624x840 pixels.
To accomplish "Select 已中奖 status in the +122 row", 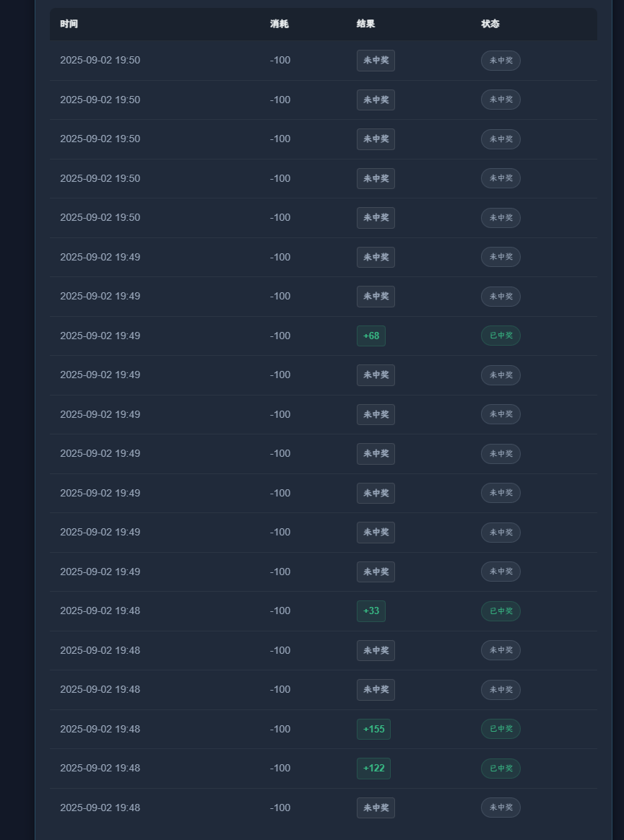I will click(x=500, y=769).
